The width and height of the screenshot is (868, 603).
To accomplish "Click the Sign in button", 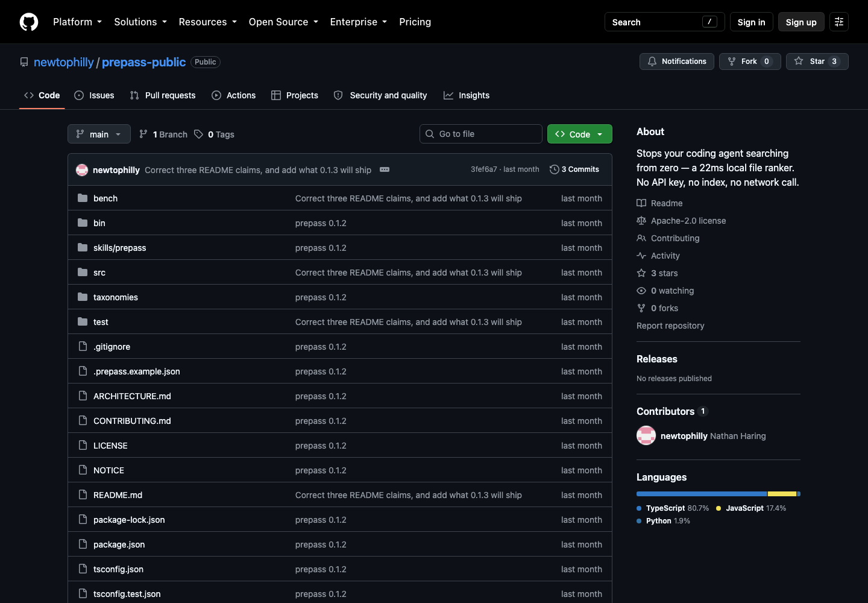I will [751, 22].
